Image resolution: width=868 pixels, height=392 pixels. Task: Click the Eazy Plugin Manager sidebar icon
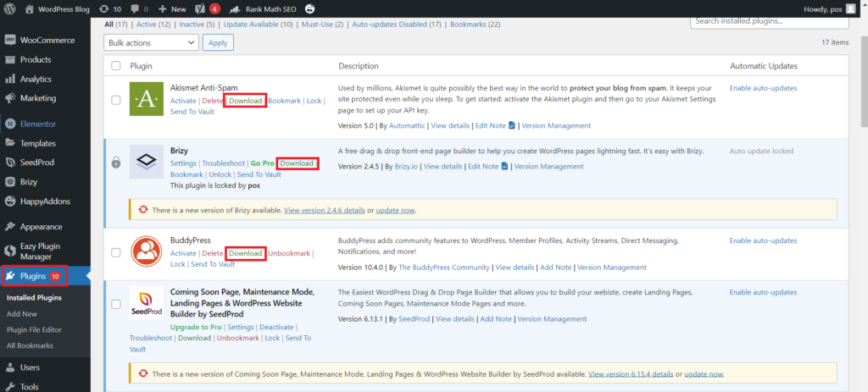[x=10, y=251]
